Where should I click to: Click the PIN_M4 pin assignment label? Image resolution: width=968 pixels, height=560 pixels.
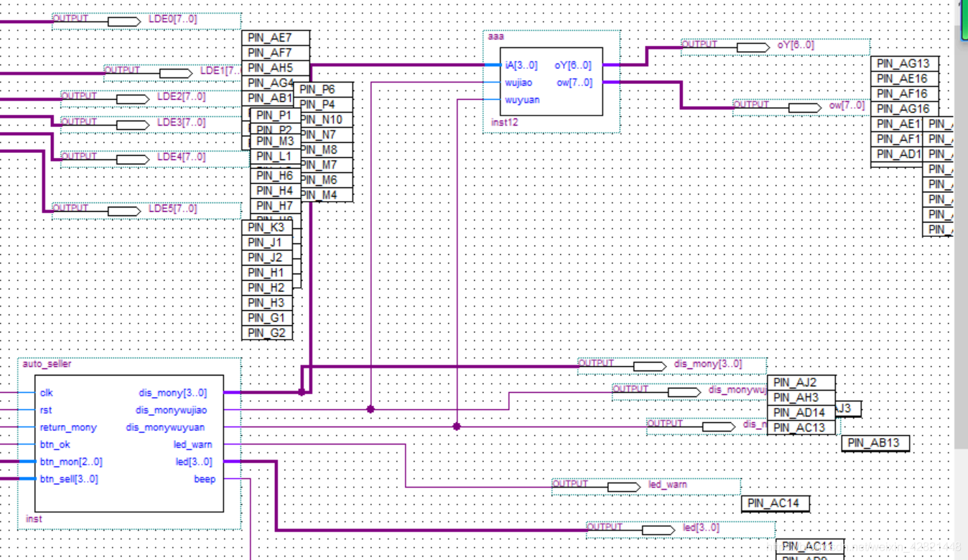pos(325,195)
